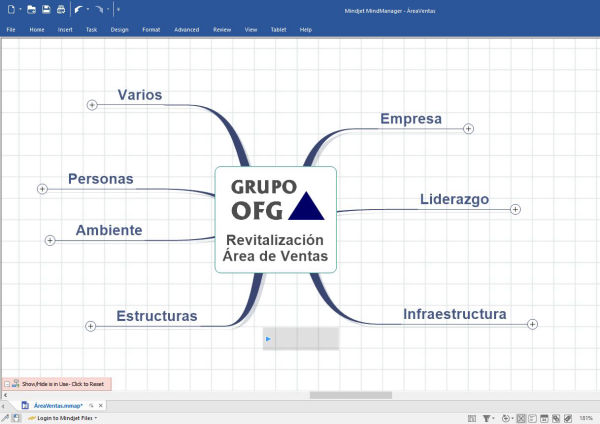Switch to the Home ribbon tab
The image size is (600, 424).
(x=37, y=29)
